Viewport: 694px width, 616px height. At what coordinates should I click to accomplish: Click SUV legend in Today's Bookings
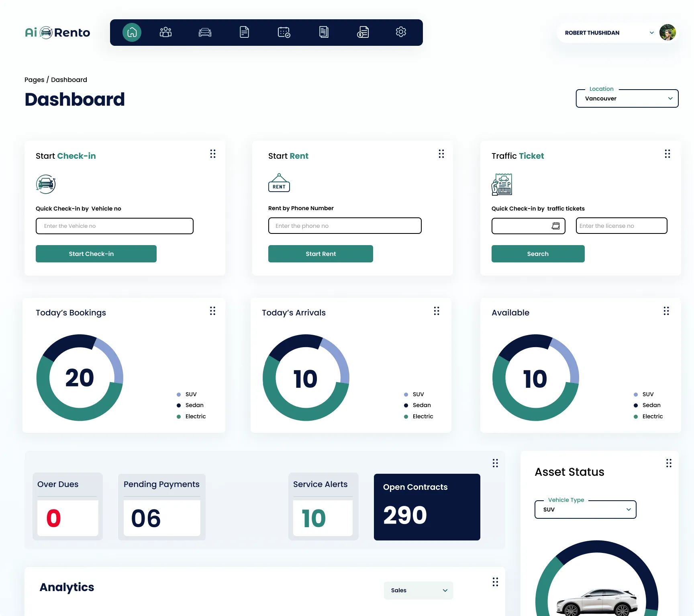[x=187, y=395]
